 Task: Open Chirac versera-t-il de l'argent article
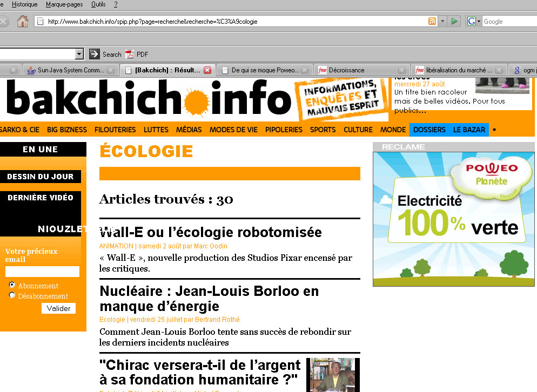click(200, 373)
